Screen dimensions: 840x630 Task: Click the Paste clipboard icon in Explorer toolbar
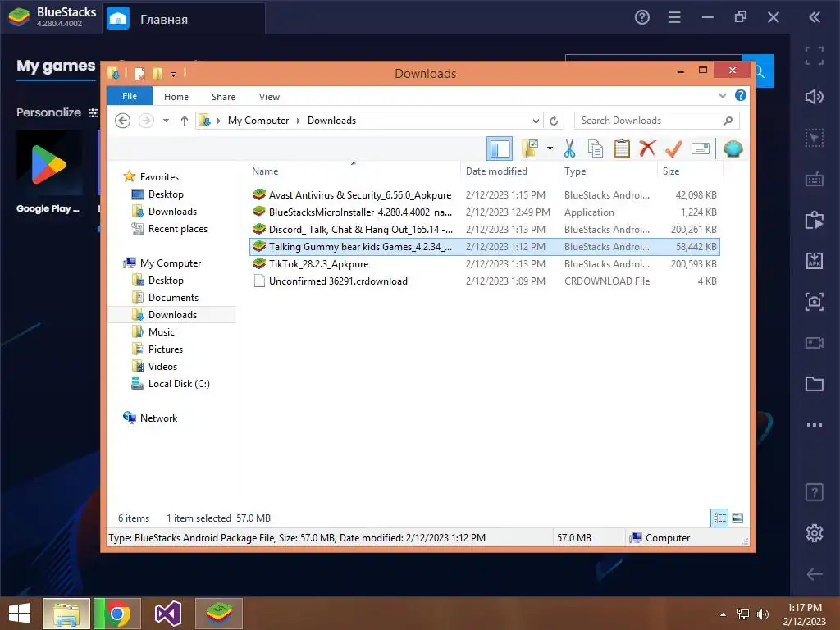click(x=622, y=149)
